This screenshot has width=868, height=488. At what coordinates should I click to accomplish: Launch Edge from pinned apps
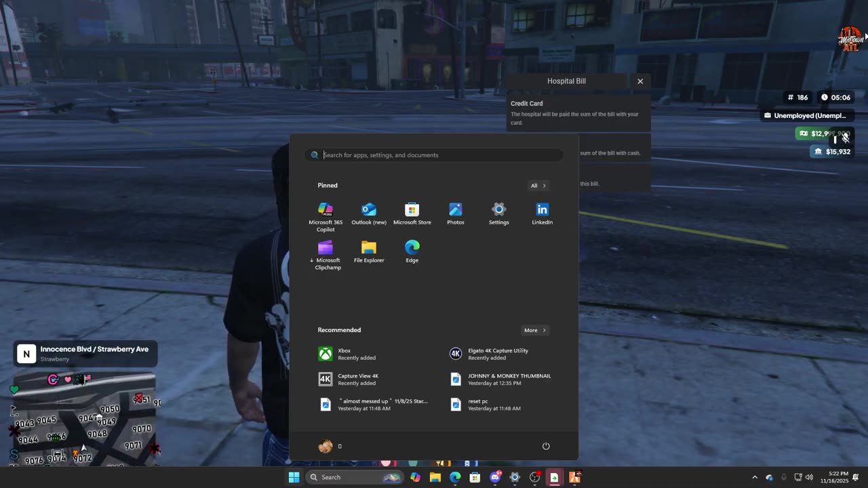412,252
